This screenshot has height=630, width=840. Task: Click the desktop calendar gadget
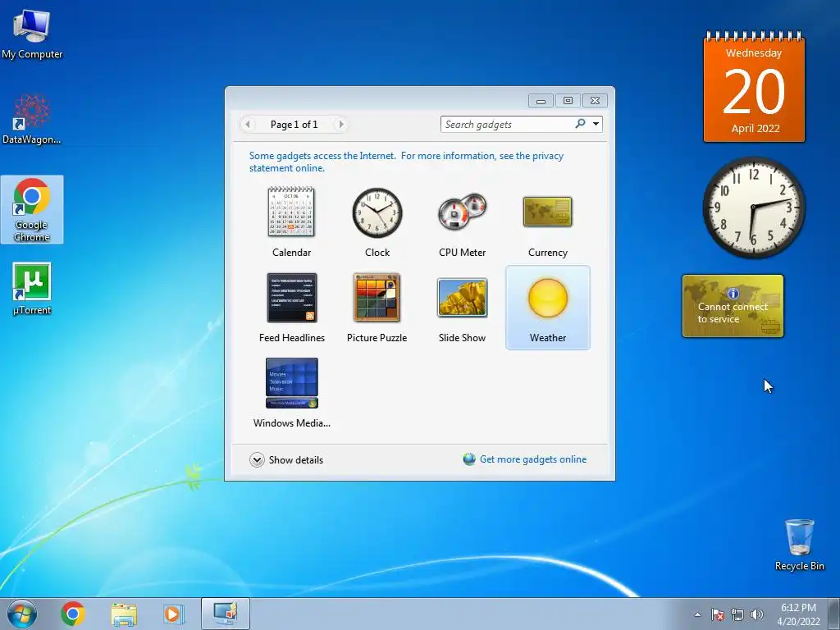click(754, 87)
